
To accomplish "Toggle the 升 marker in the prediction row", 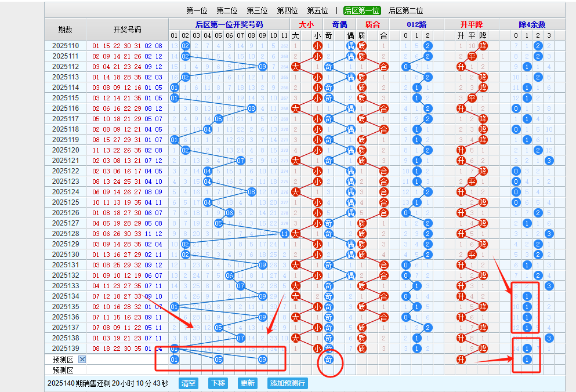I will pos(461,360).
